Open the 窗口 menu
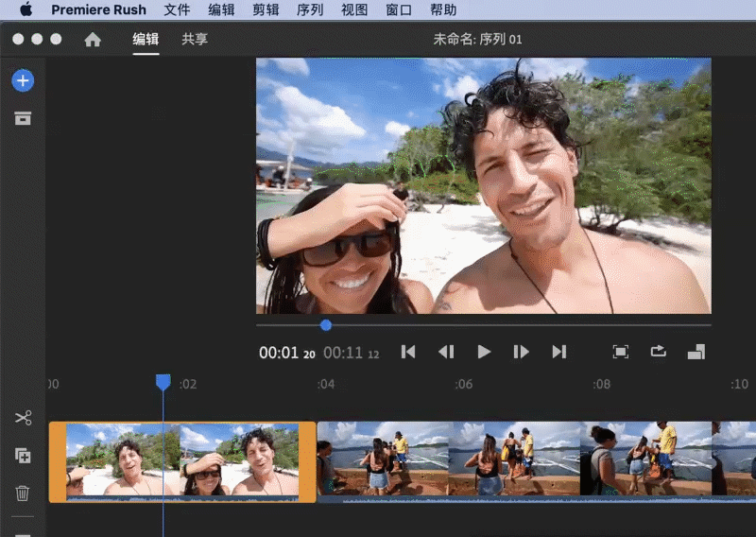This screenshot has width=756, height=537. 399,9
